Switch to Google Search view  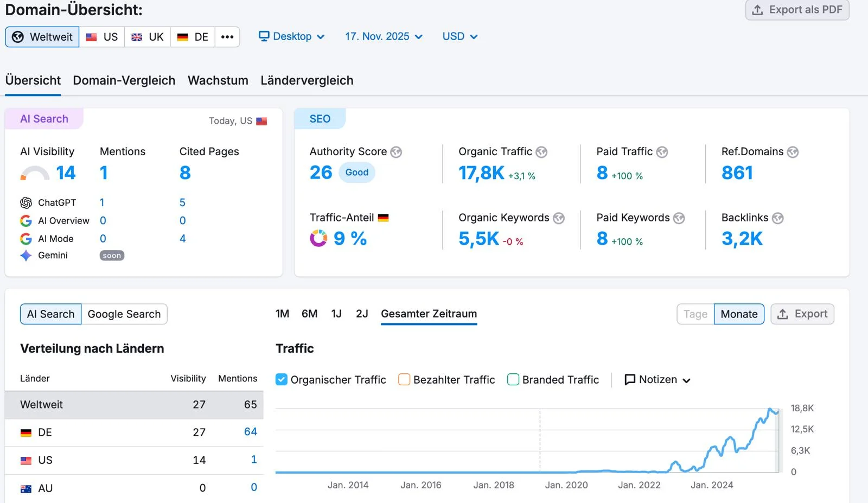click(x=124, y=314)
